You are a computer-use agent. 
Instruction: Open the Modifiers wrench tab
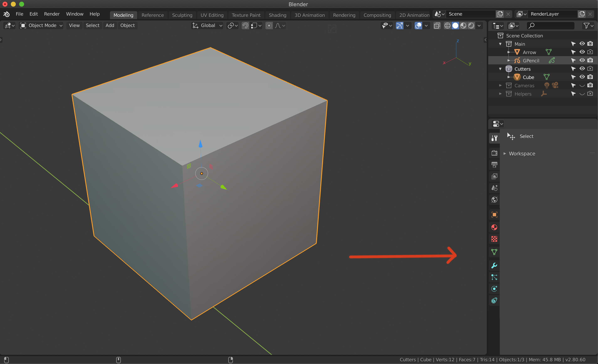click(494, 265)
